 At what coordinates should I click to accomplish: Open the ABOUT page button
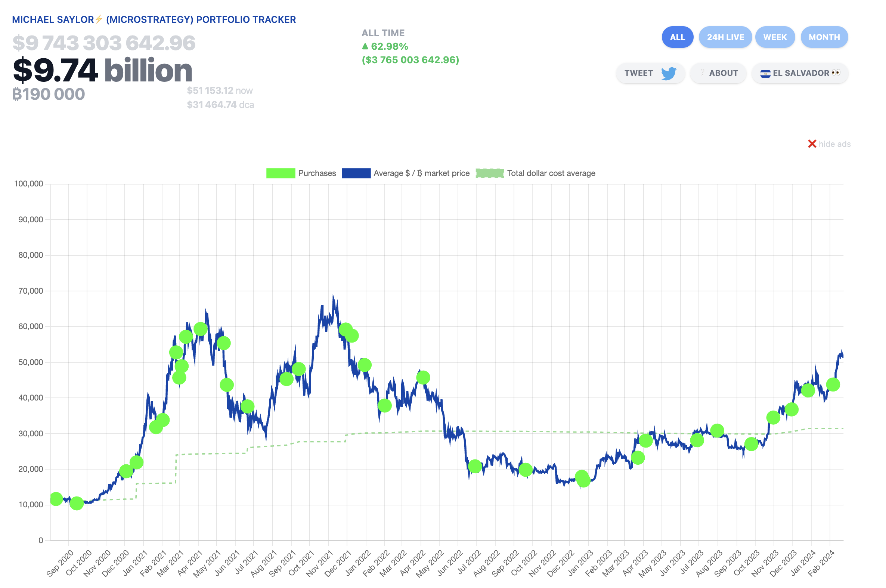(x=718, y=73)
